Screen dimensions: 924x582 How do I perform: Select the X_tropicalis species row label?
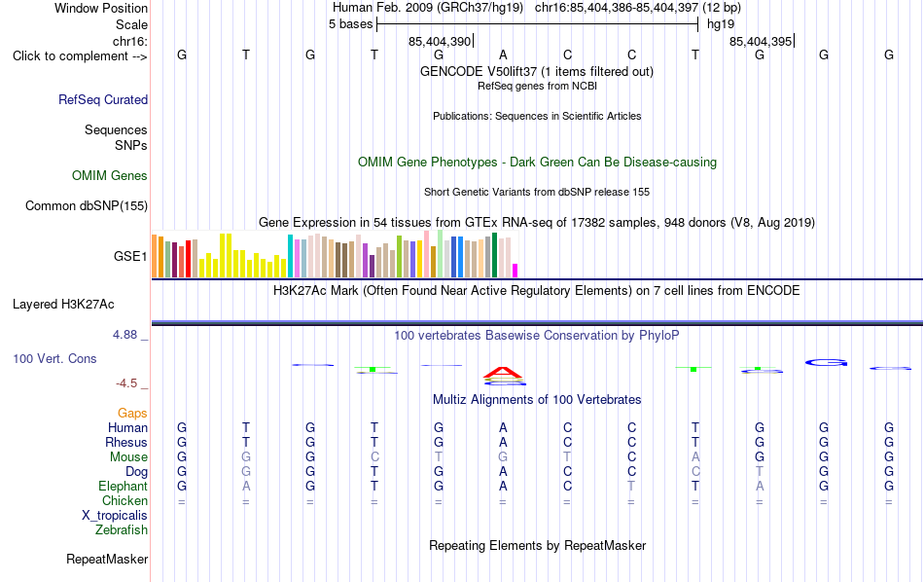point(115,516)
